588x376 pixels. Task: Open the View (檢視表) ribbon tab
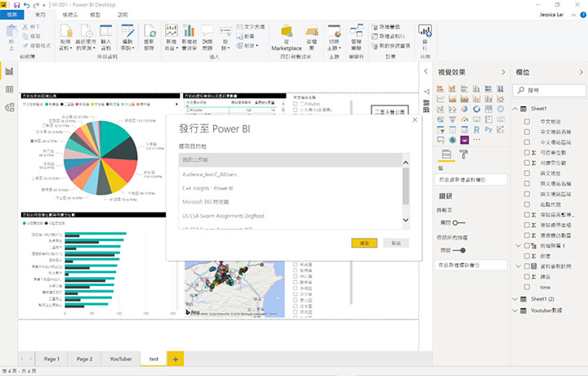pos(70,15)
